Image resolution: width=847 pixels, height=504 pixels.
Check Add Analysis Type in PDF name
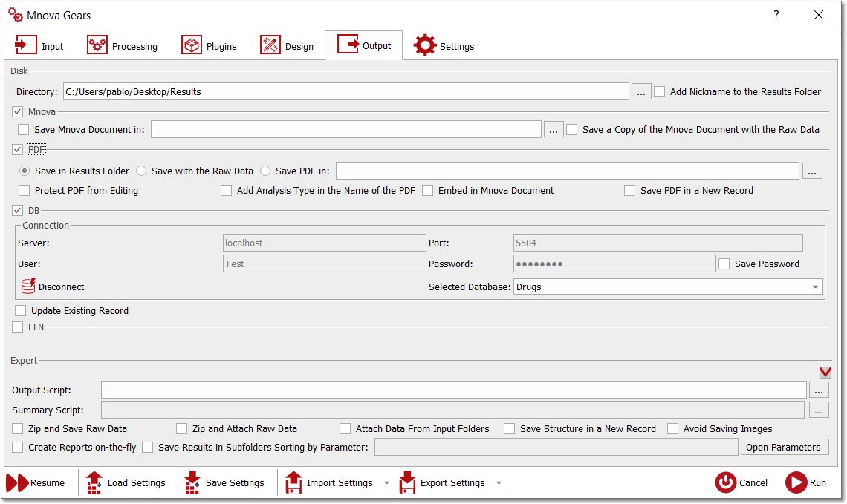227,191
